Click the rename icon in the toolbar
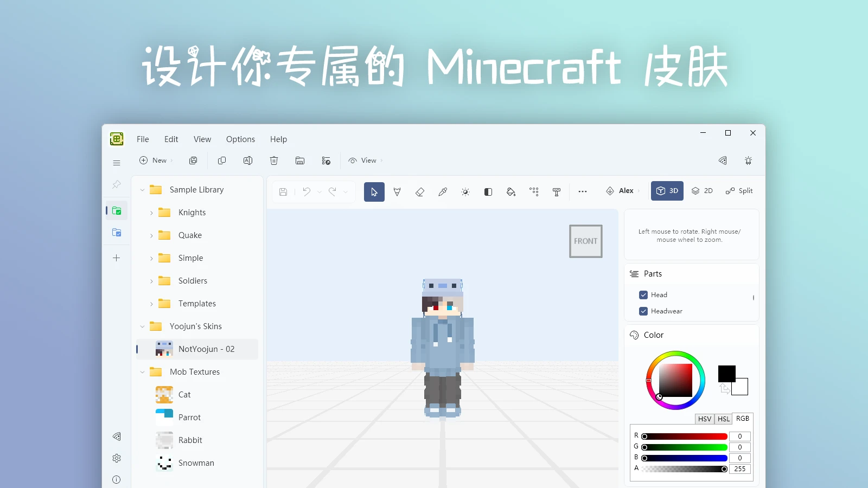Screen dimensions: 868x488 click(x=248, y=160)
